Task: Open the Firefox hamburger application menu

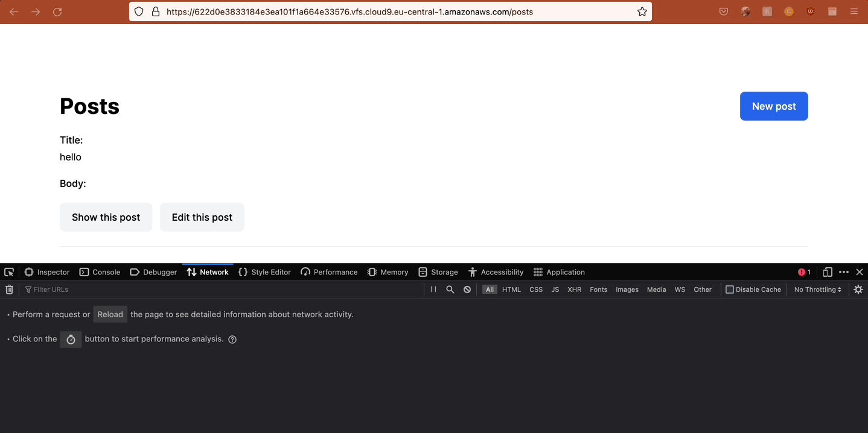Action: click(x=854, y=11)
